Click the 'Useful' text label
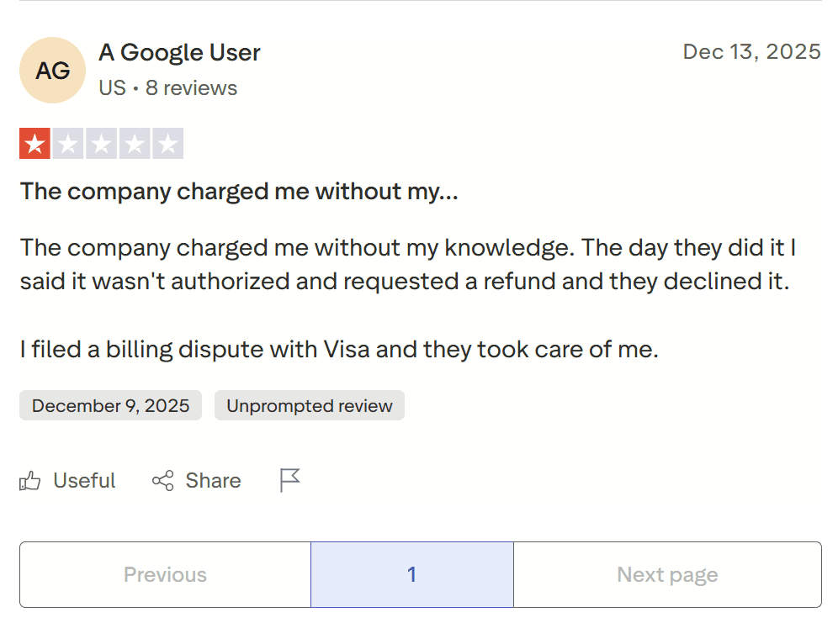The height and width of the screenshot is (644, 838). [x=84, y=480]
